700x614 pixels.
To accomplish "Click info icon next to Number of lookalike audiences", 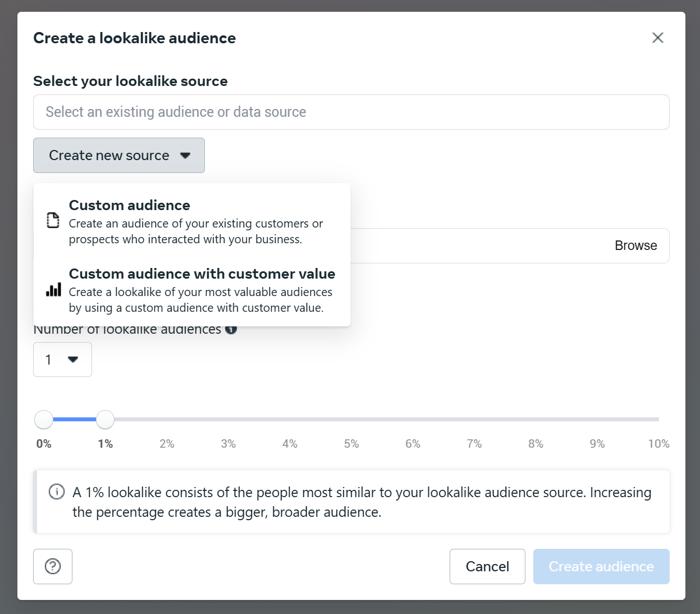I will pyautogui.click(x=231, y=329).
